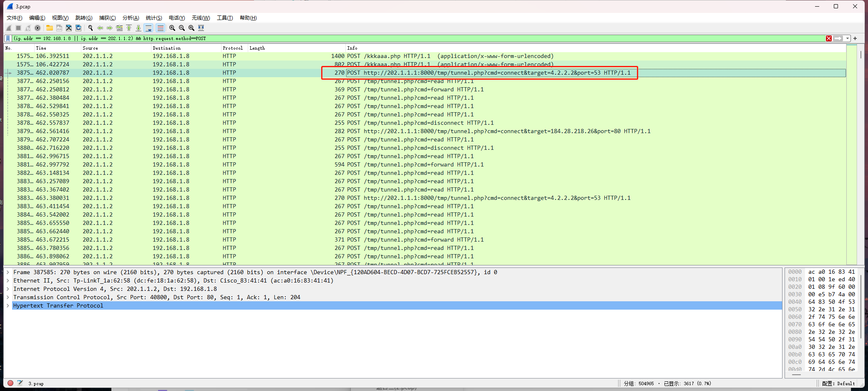Open the 跳转(G) menu

(x=84, y=18)
